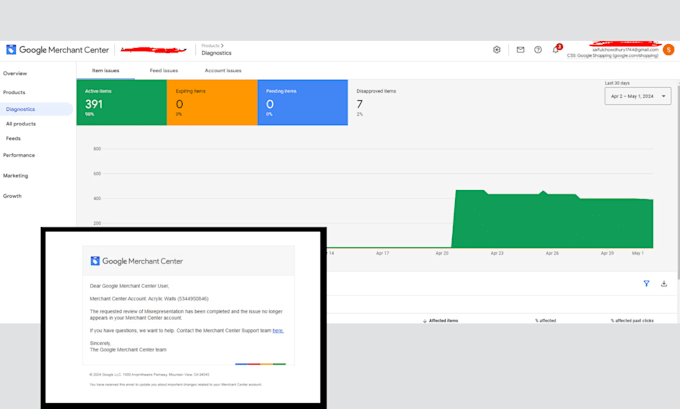Image resolution: width=680 pixels, height=409 pixels.
Task: Switch to the Feed issues tab
Action: [164, 70]
